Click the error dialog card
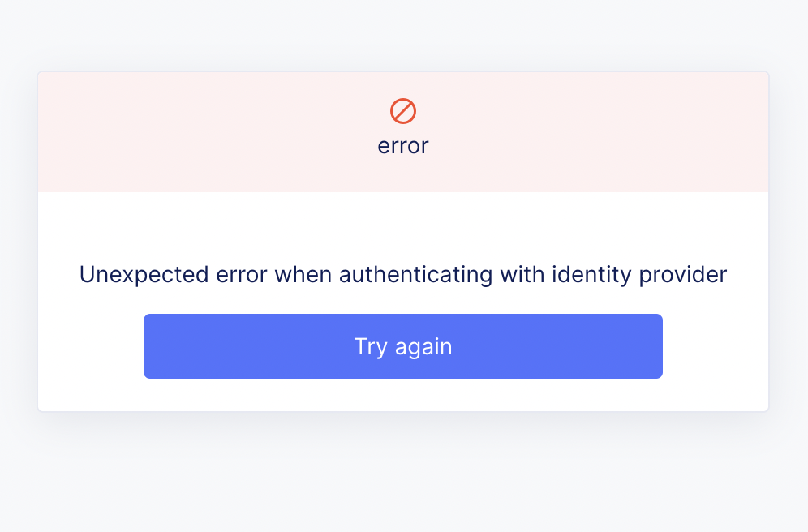The height and width of the screenshot is (532, 808). [403, 239]
